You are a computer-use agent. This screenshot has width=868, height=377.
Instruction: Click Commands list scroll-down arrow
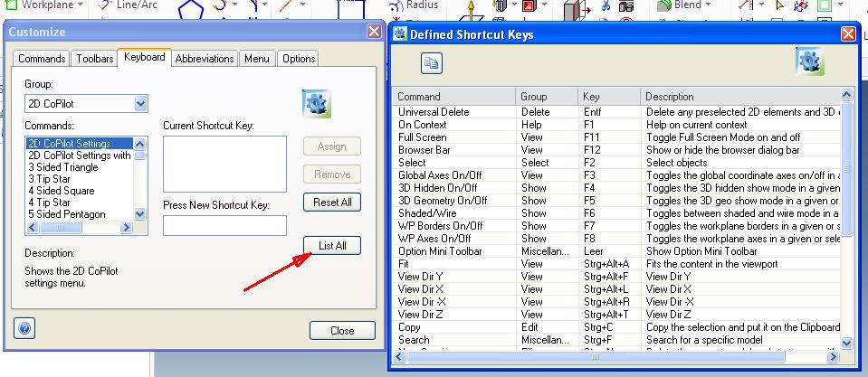click(x=140, y=214)
